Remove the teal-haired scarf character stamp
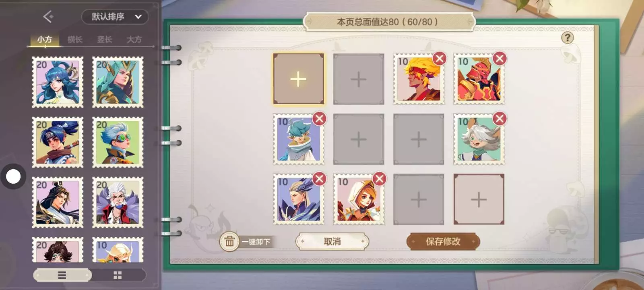 coord(319,119)
